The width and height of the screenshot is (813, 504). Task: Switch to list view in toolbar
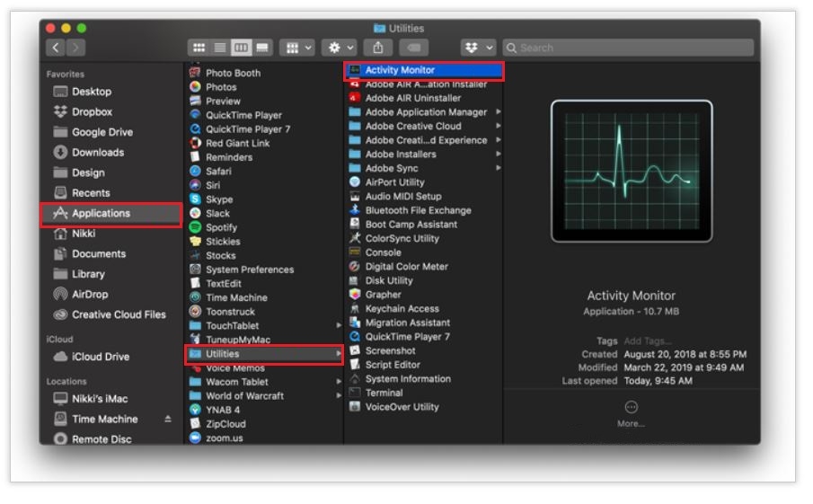(220, 48)
